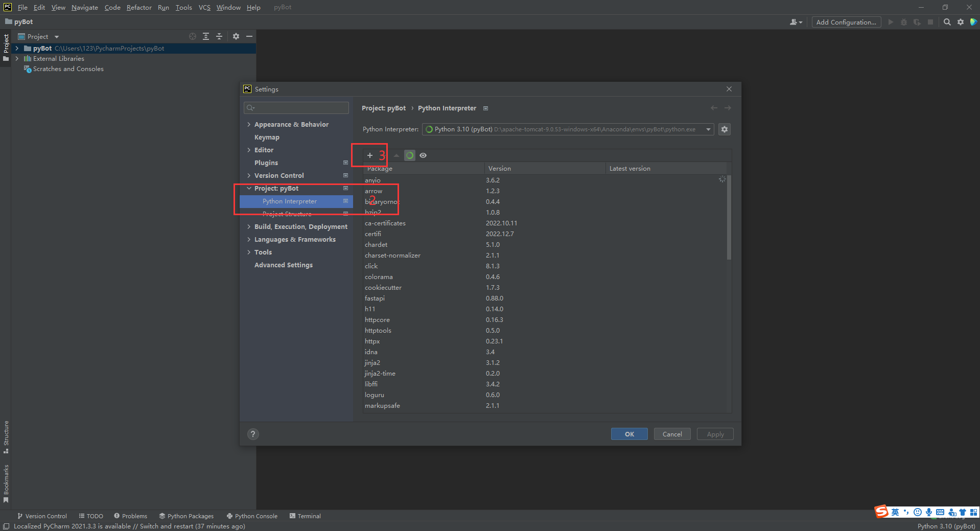
Task: Open the Problems tool window tab
Action: point(131,516)
